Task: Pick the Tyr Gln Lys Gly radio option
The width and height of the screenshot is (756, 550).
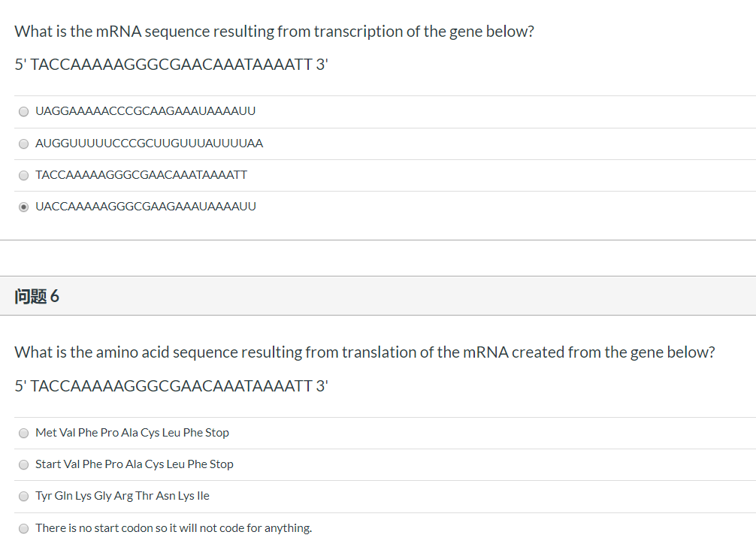Action: tap(23, 497)
